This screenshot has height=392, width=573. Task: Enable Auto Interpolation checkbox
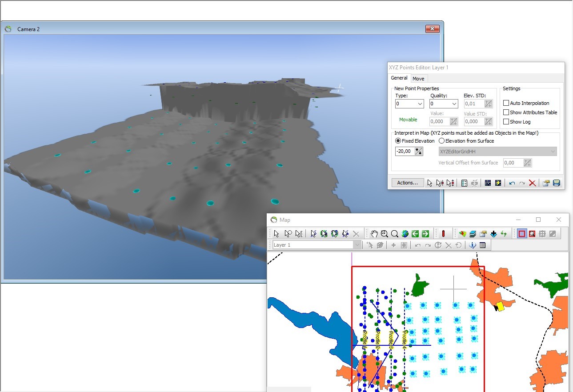pyautogui.click(x=506, y=103)
